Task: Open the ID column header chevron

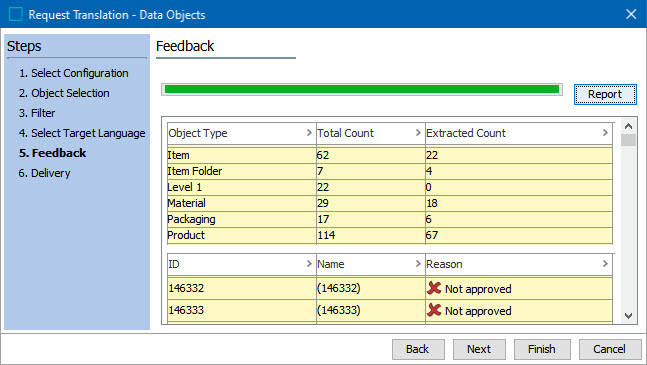Action: point(309,264)
